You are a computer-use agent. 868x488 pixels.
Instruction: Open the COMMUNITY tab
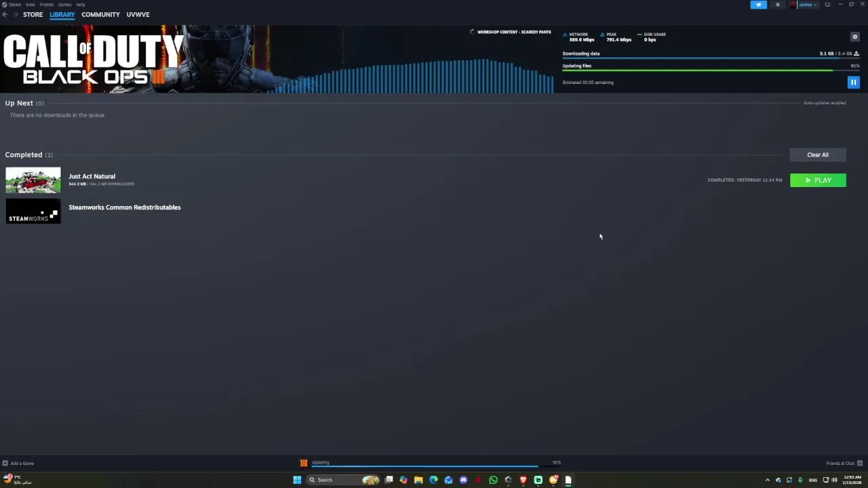pyautogui.click(x=100, y=14)
